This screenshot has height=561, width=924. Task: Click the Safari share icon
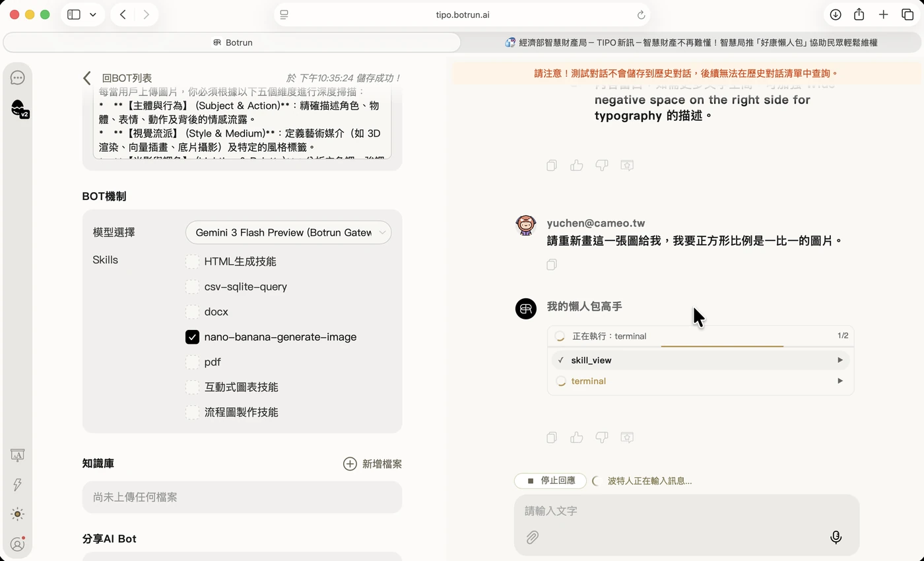pyautogui.click(x=859, y=15)
